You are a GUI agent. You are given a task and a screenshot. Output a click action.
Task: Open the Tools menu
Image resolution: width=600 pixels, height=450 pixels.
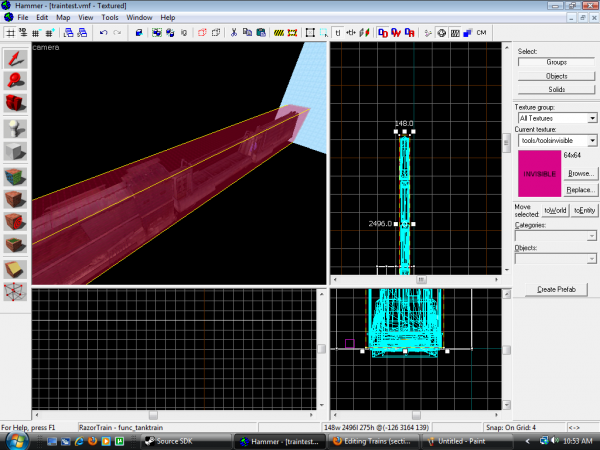(110, 18)
